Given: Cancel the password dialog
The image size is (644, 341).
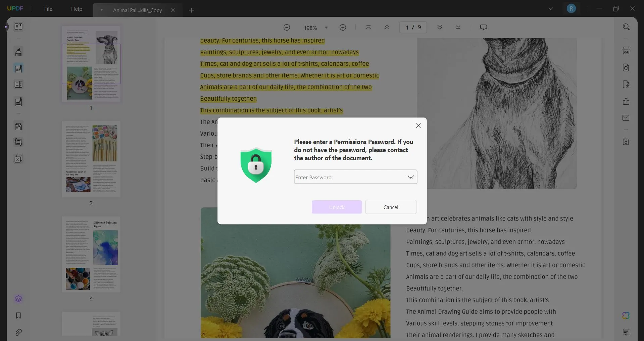Looking at the screenshot, I should click(x=391, y=207).
